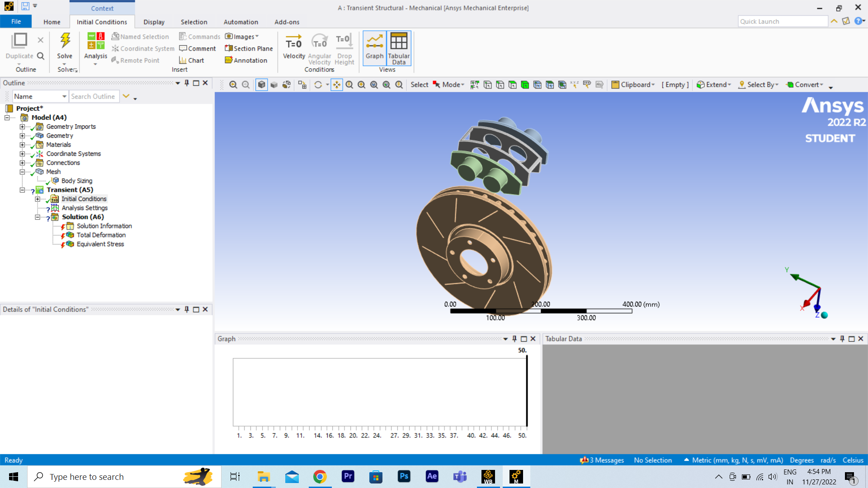The height and width of the screenshot is (488, 868).
Task: Select the body selection filter (green cube)
Action: point(525,84)
